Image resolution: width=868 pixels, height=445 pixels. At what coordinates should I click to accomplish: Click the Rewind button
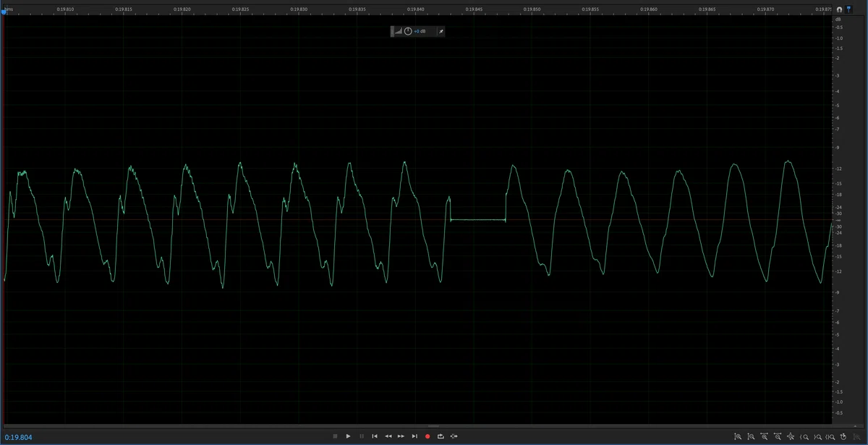coord(388,436)
